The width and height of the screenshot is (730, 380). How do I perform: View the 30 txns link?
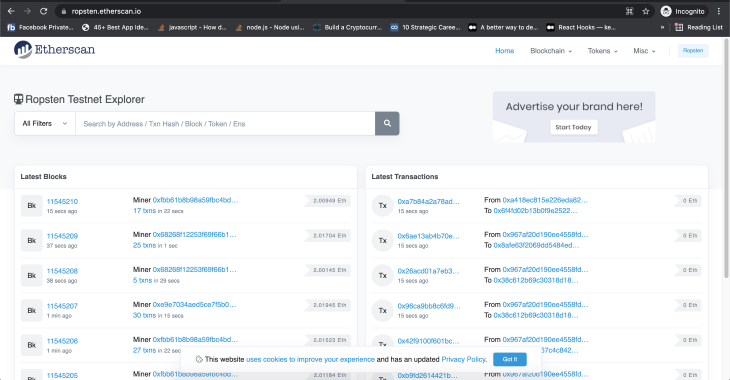click(x=144, y=315)
